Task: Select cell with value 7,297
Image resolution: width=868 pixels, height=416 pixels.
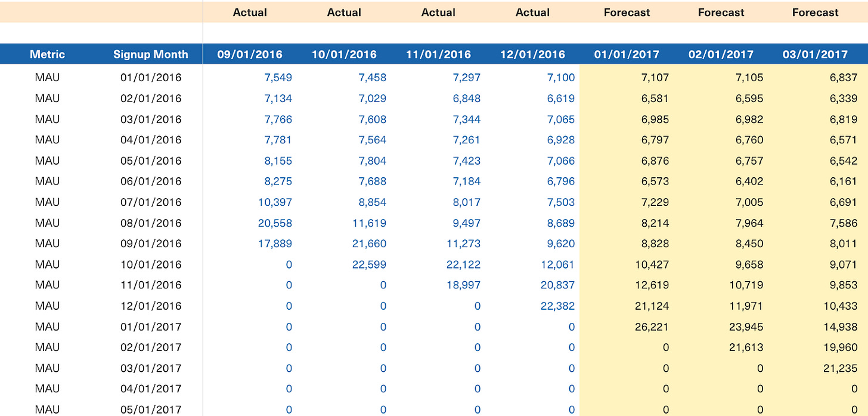Action: coord(466,78)
